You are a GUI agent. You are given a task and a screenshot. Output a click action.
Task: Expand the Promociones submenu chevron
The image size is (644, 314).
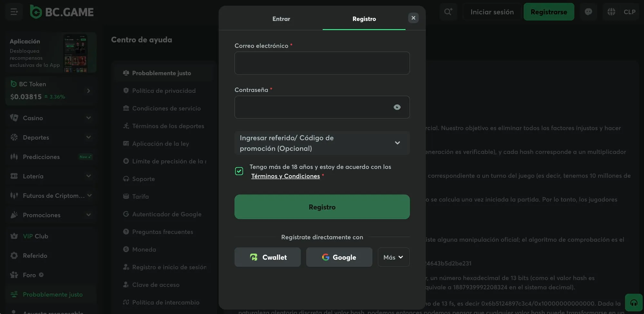click(x=89, y=215)
